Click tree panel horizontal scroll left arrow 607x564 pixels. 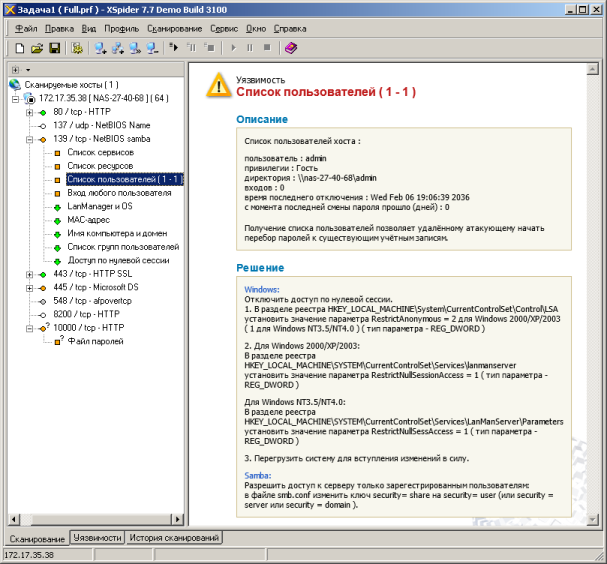[14, 519]
